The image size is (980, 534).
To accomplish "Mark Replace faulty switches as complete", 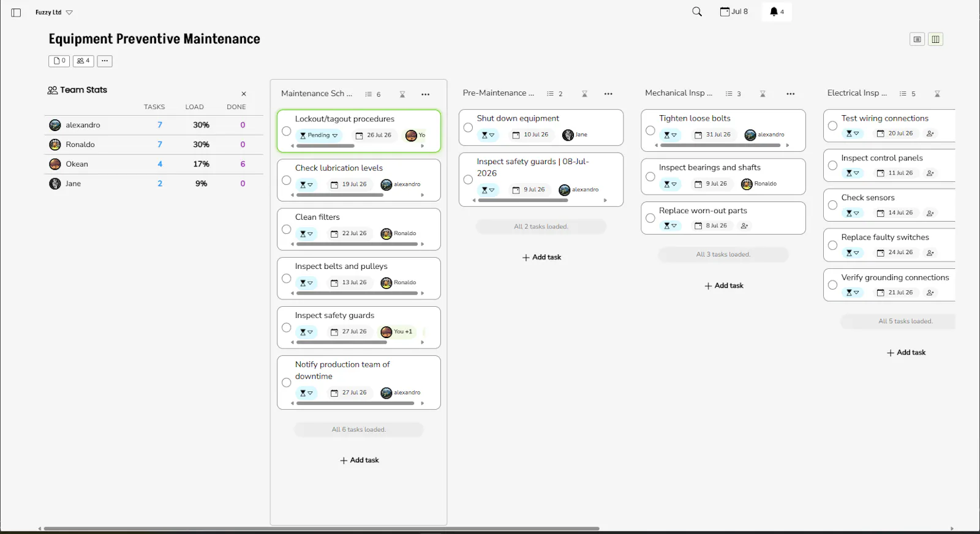I will tap(832, 245).
